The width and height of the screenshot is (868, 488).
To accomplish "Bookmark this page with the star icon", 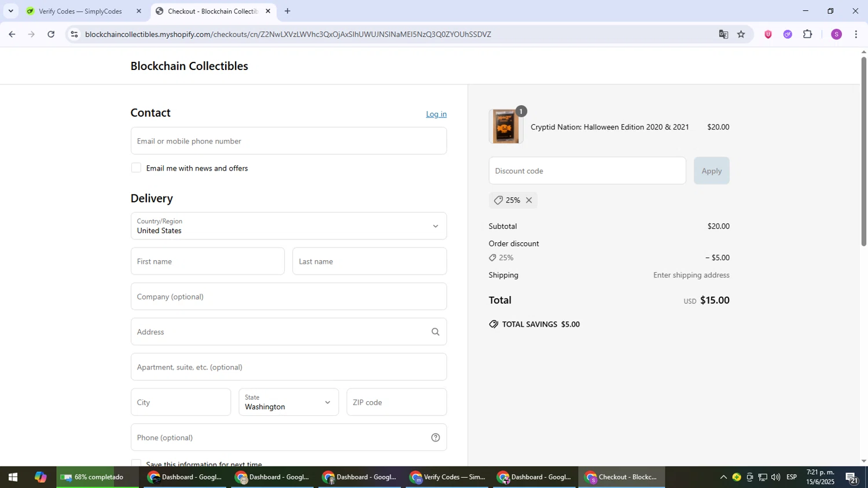I will 741,34.
